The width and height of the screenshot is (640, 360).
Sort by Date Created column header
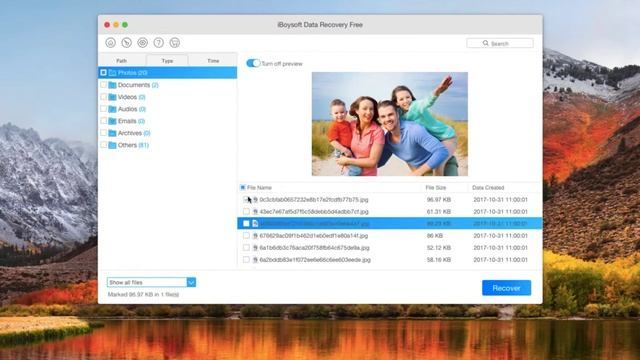coord(488,187)
